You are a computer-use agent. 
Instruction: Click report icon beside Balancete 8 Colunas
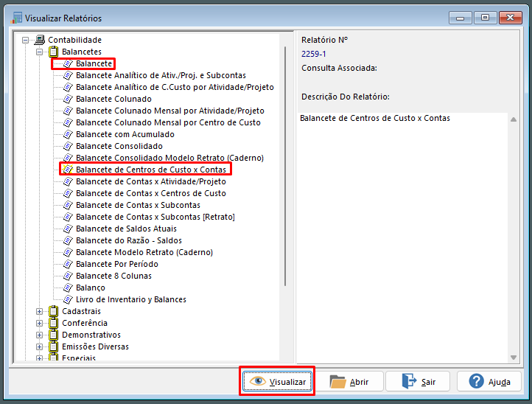pos(68,276)
